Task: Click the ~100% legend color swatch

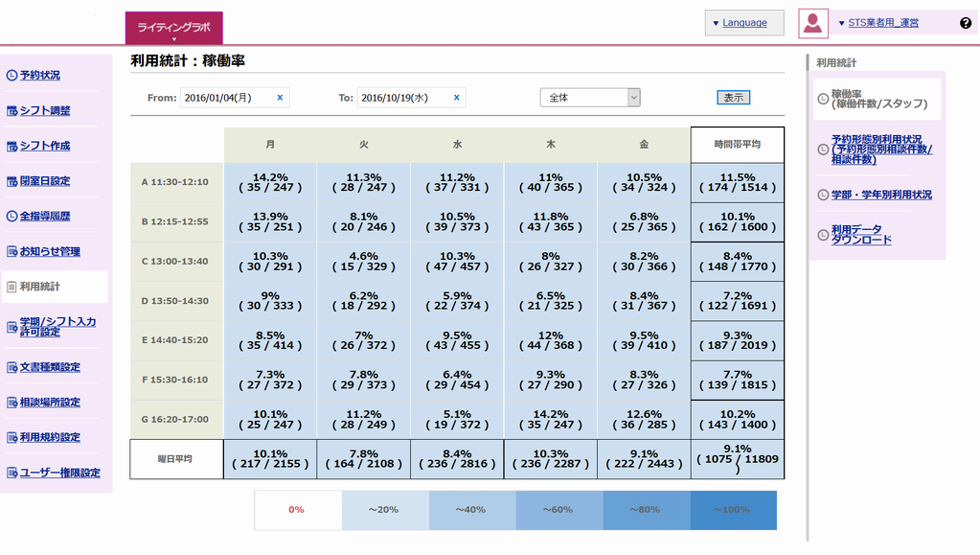Action: [733, 510]
